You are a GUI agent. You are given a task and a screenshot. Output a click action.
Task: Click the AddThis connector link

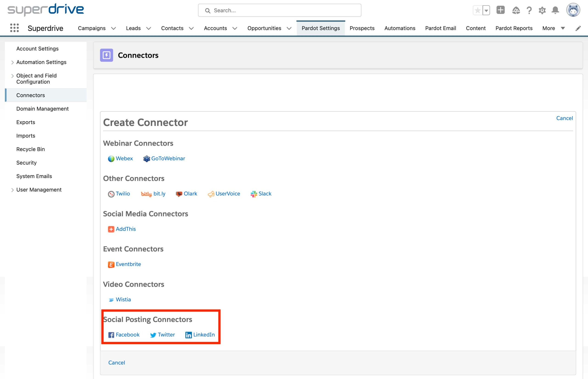point(126,229)
